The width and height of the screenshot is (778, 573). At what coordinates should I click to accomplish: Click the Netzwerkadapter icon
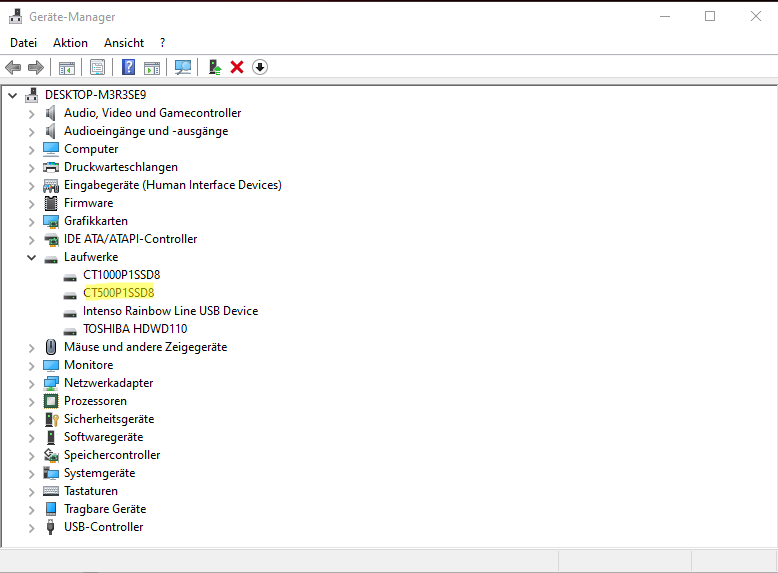pyautogui.click(x=51, y=383)
